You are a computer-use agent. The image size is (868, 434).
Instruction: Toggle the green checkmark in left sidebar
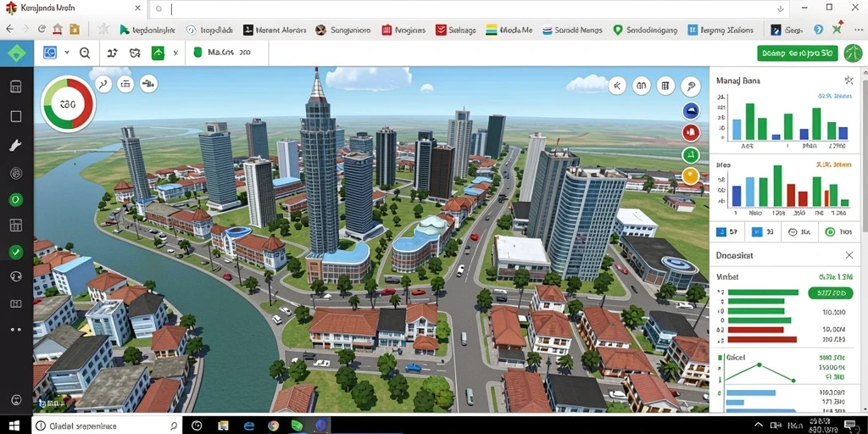click(x=16, y=253)
